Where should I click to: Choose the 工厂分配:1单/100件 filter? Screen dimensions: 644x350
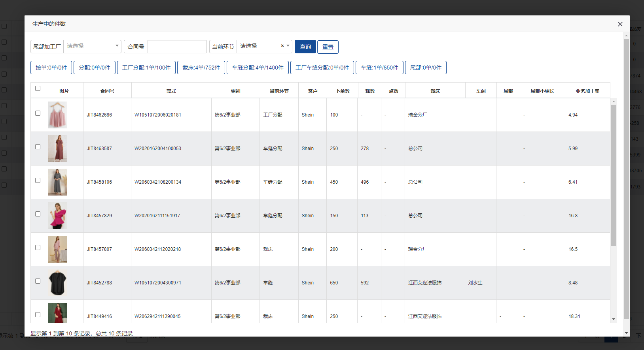[x=146, y=68]
